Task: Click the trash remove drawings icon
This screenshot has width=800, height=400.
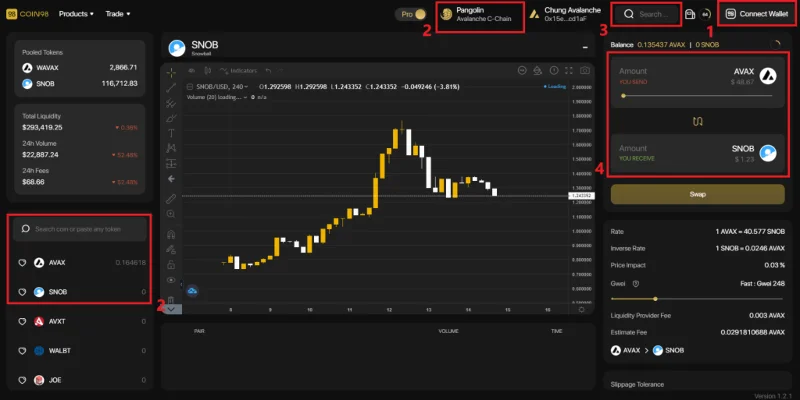Action: point(171,299)
